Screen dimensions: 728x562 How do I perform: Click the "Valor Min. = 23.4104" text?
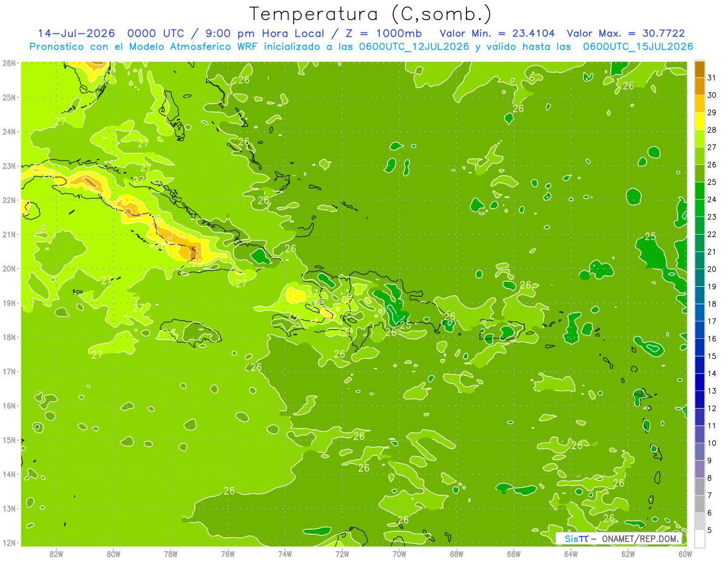(x=497, y=33)
